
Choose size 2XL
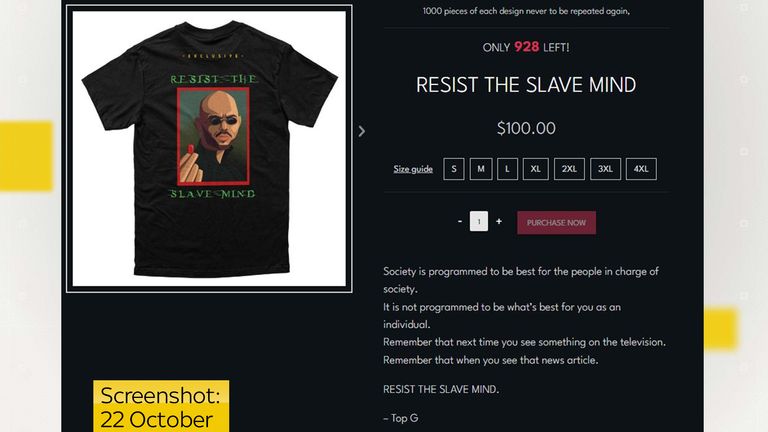coord(569,169)
